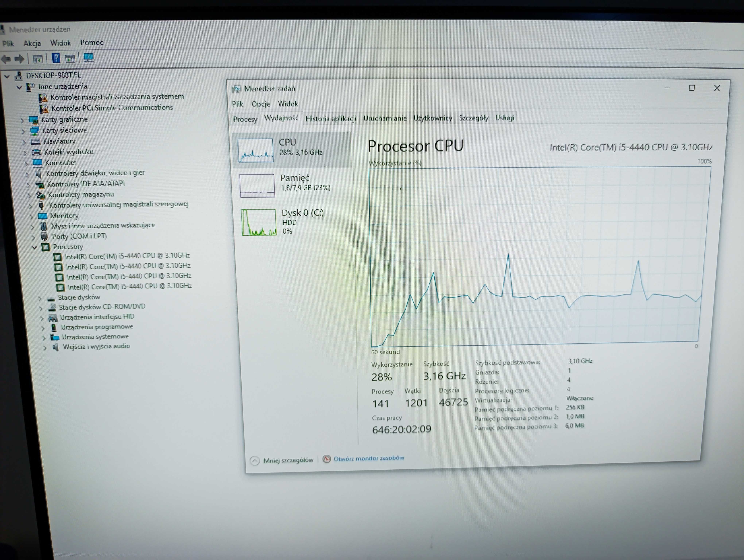This screenshot has height=560, width=744.
Task: Minimize the Menedżer zadań window
Action: pos(667,88)
